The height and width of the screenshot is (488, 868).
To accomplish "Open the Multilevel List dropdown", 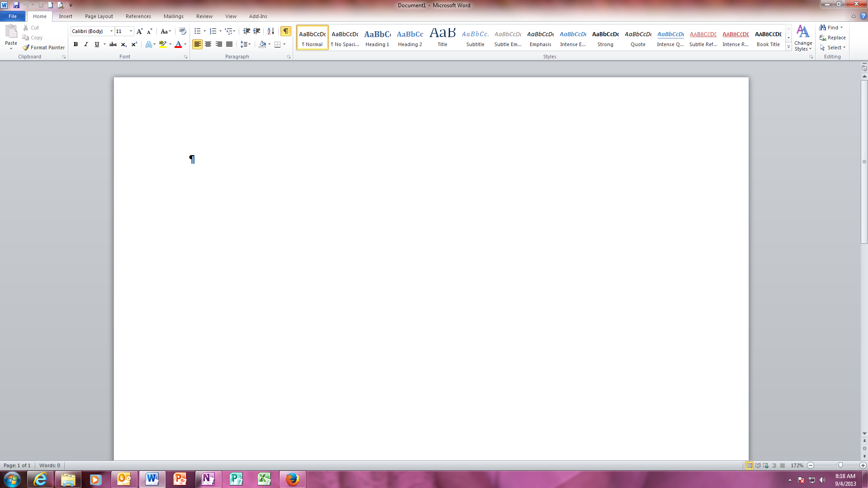I will [x=230, y=31].
